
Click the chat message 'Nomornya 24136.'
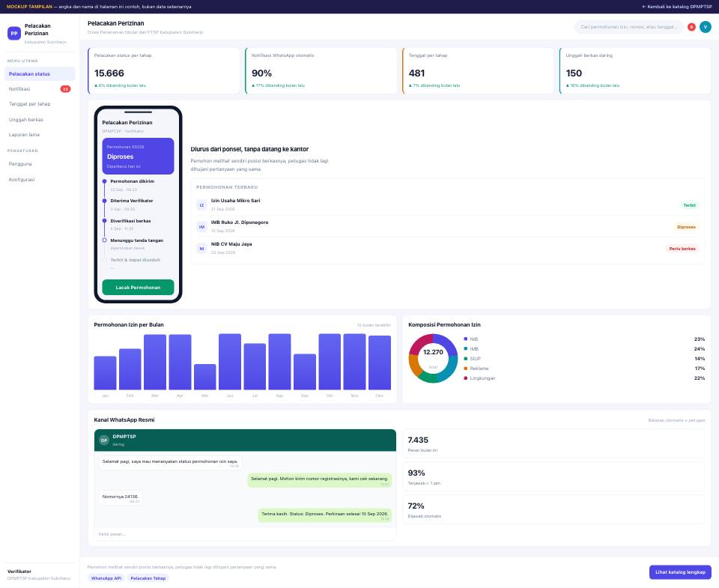tap(121, 498)
